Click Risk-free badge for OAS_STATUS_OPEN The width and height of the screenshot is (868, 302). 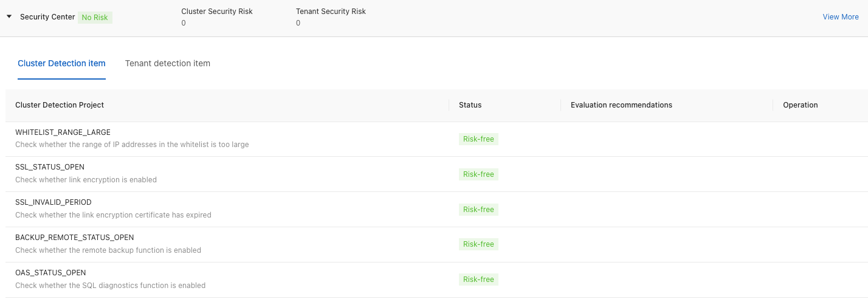point(478,280)
